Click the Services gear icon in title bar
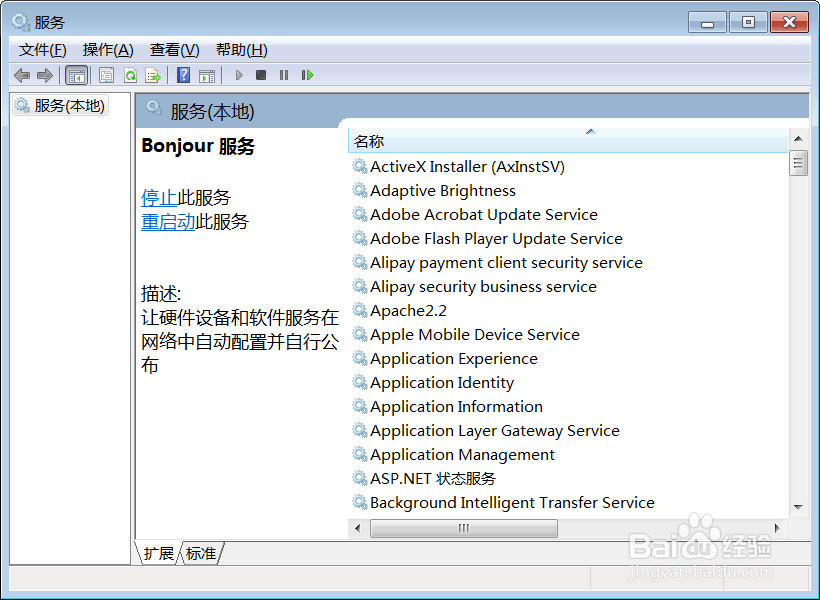820x600 pixels. [21, 22]
